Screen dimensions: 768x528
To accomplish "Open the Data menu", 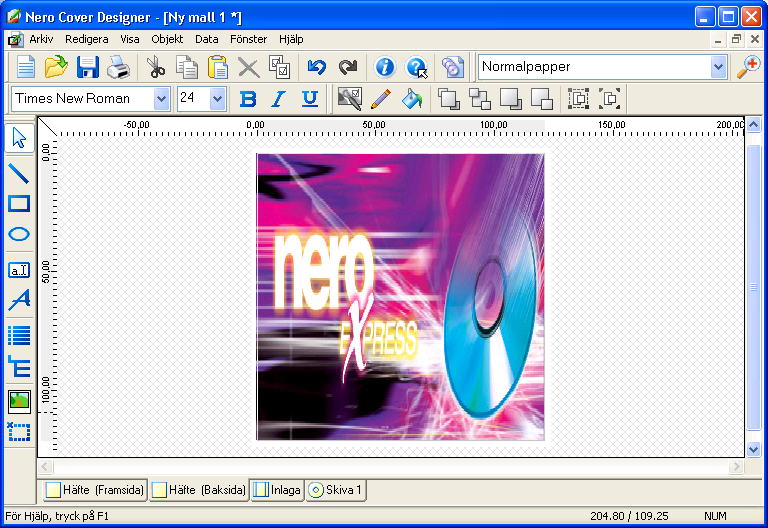I will (207, 39).
